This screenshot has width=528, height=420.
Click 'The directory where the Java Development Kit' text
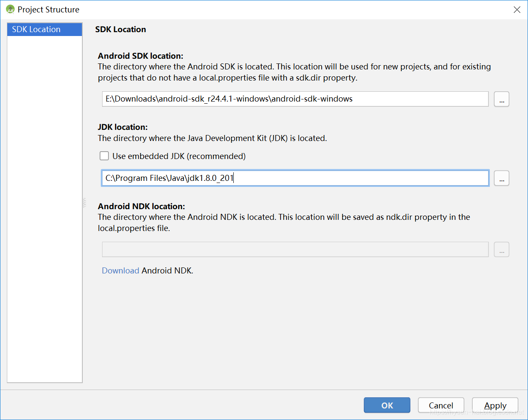212,138
